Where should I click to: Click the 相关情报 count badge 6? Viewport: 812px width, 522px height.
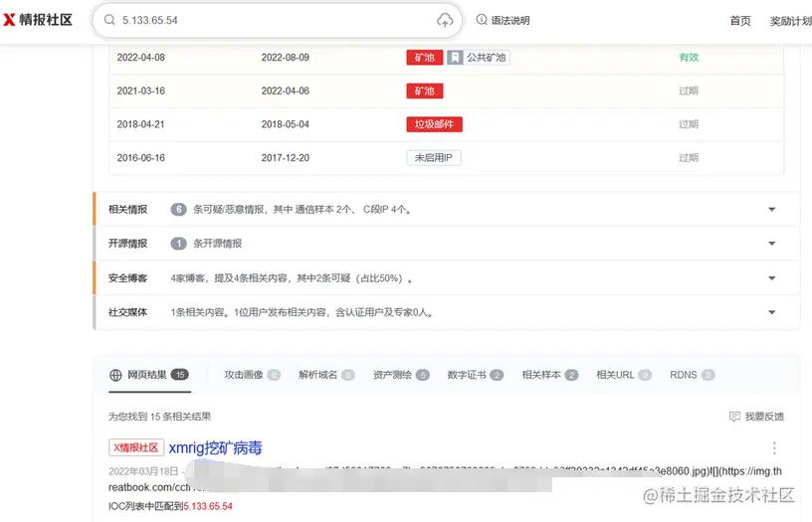(x=179, y=210)
